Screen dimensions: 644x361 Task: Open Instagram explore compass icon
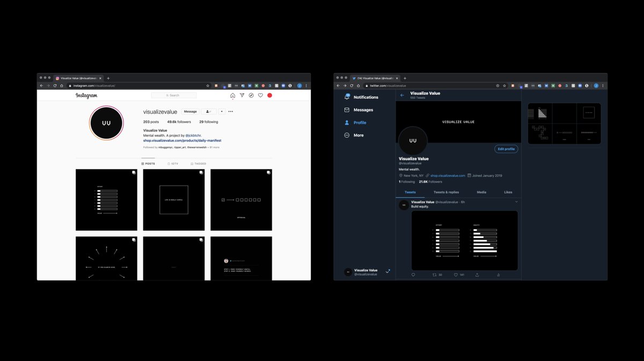point(251,95)
